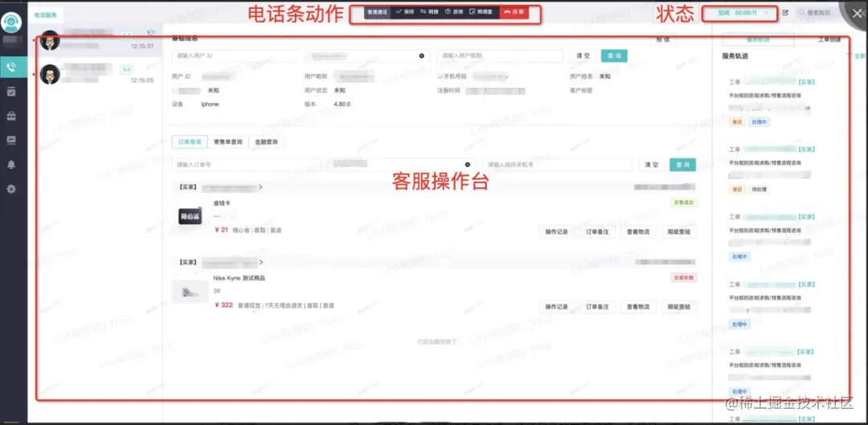868x425 pixels.
Task: Select the caller conversation at 12:15:05
Action: pyautogui.click(x=95, y=74)
